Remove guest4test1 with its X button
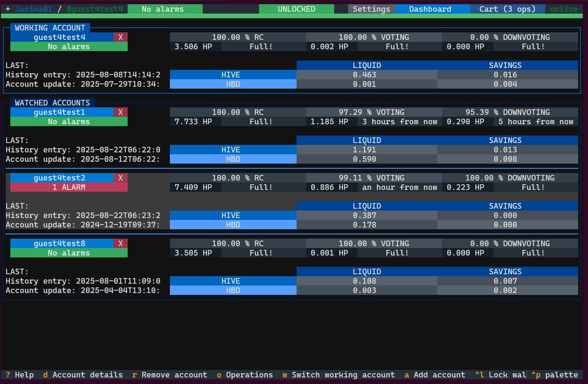 tap(121, 112)
